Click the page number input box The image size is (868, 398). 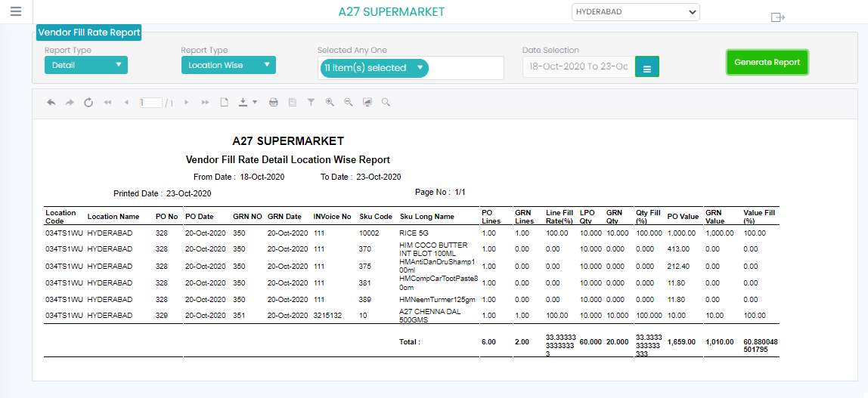coord(150,102)
